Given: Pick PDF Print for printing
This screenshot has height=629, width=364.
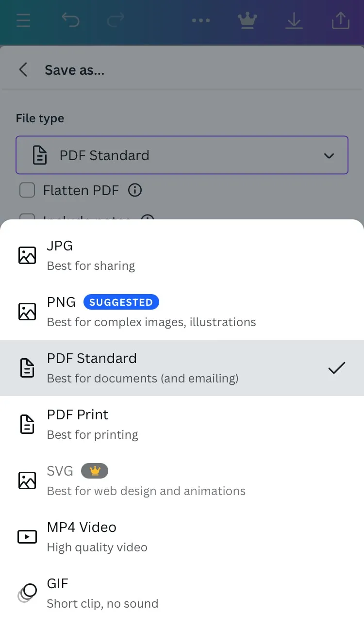Looking at the screenshot, I should (x=182, y=424).
